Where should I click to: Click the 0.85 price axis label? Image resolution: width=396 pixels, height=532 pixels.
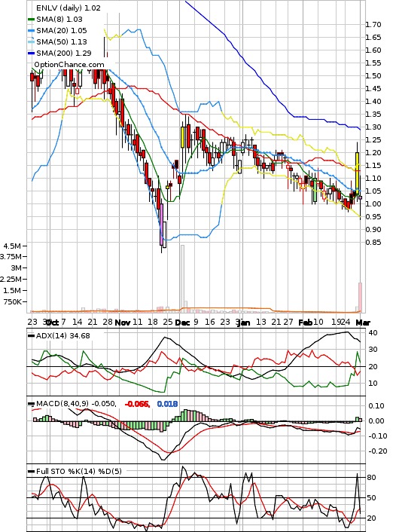[373, 242]
